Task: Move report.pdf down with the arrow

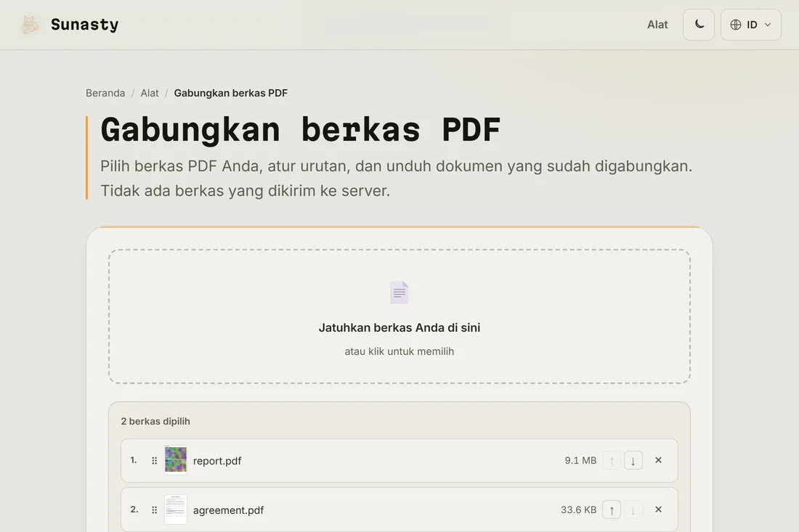Action: click(x=633, y=461)
